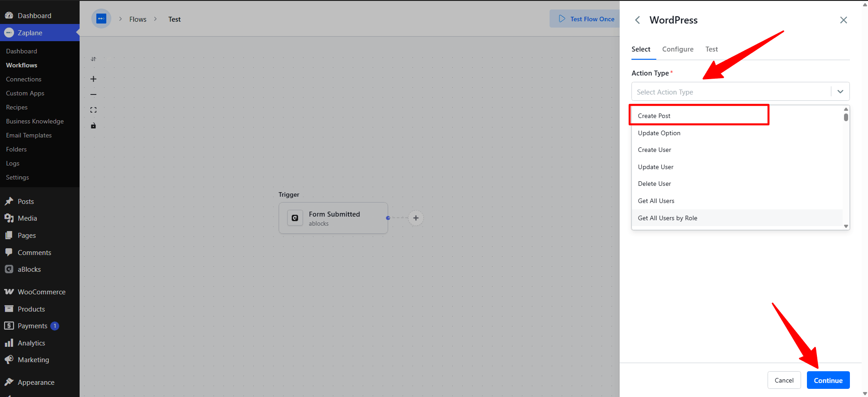Click the Continue button
The image size is (868, 397).
(828, 380)
